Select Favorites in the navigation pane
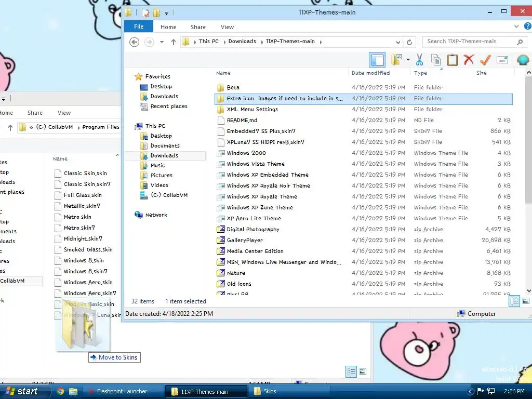The image size is (532, 399). 158,77
